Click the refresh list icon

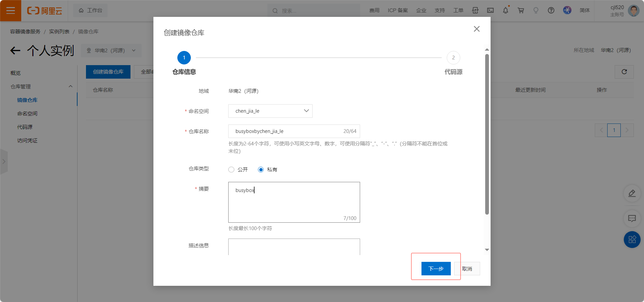(x=624, y=72)
